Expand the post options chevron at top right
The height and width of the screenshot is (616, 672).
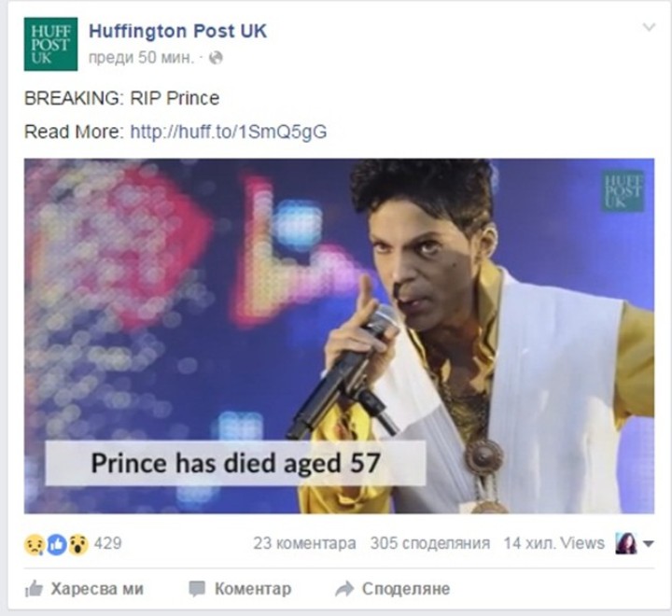point(649,28)
